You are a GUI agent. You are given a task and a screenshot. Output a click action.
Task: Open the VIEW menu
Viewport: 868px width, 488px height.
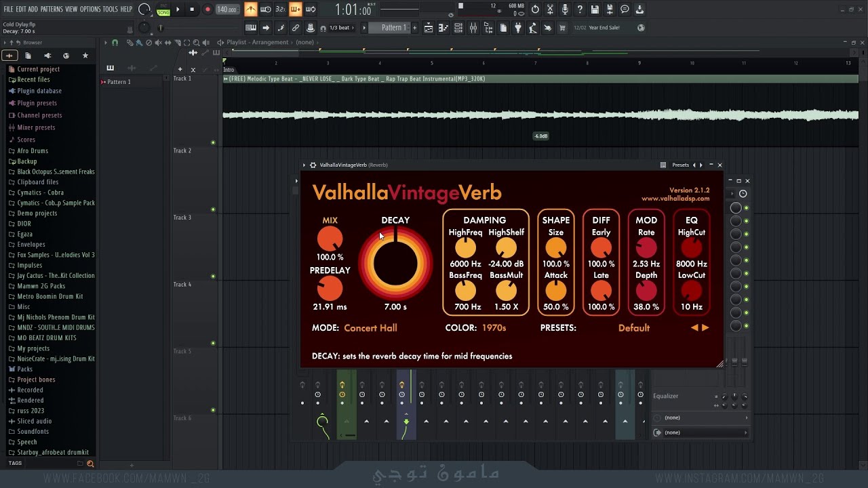(71, 9)
